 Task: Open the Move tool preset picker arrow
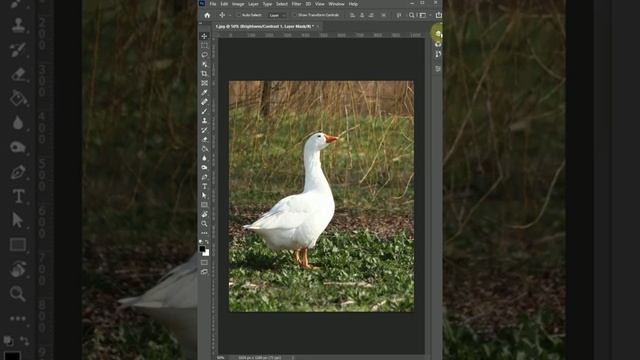tap(230, 15)
